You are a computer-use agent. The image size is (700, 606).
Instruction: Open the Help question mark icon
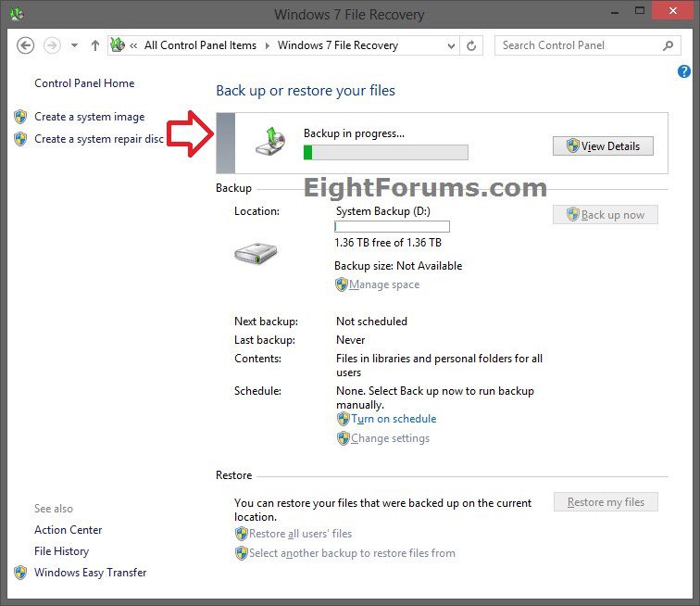point(684,71)
